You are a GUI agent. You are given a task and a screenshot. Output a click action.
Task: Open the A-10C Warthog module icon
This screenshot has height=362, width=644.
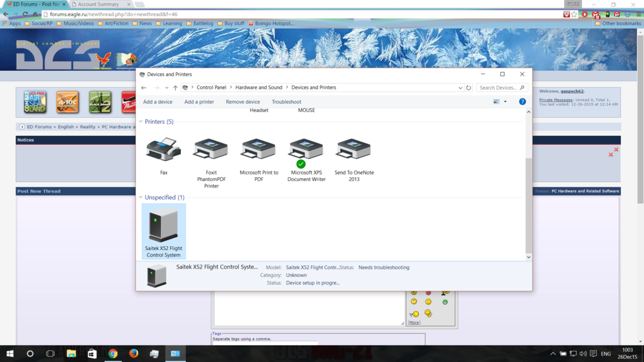tap(68, 102)
